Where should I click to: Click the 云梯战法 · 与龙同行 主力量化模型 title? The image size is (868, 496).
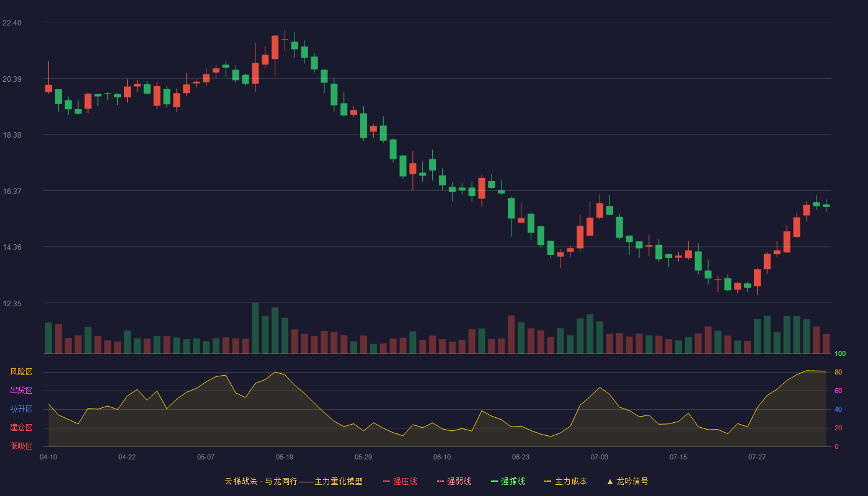(x=294, y=481)
